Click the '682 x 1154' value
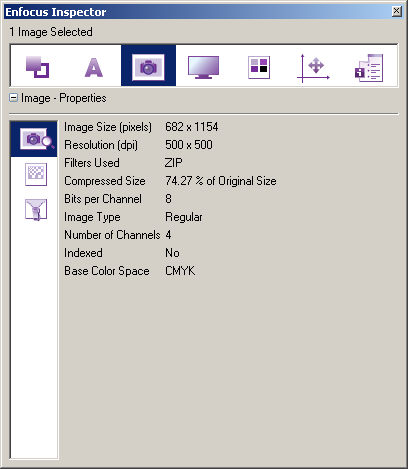Image resolution: width=408 pixels, height=469 pixels. (192, 127)
